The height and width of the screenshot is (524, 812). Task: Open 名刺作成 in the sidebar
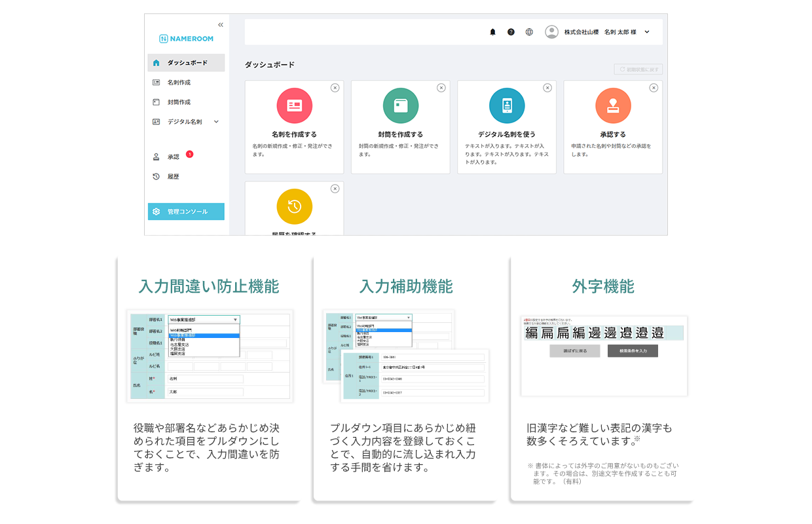pos(179,83)
